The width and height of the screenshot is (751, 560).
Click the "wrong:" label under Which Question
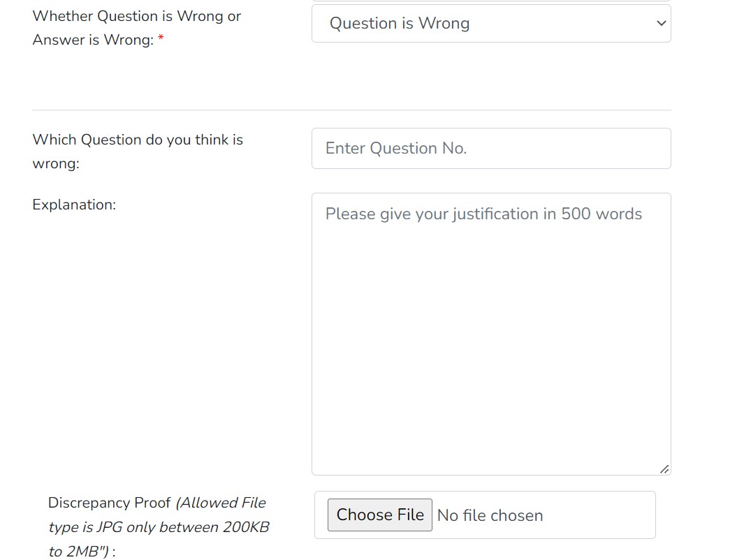(x=56, y=164)
